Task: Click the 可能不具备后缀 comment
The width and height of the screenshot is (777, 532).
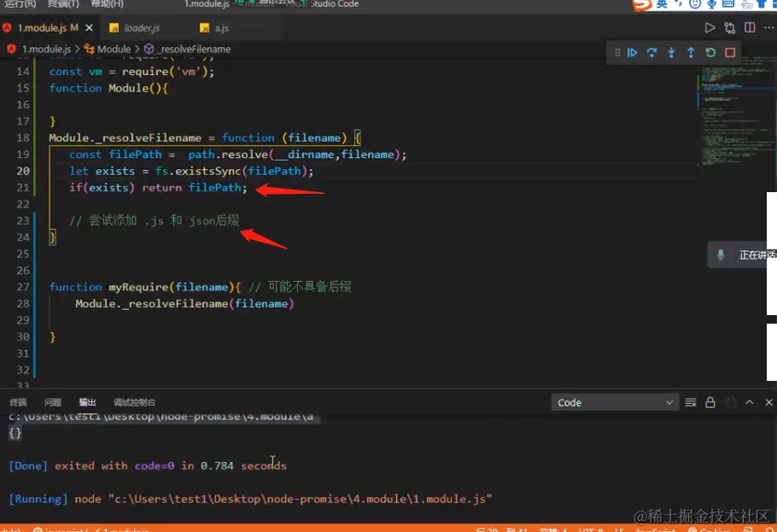Action: [x=300, y=287]
